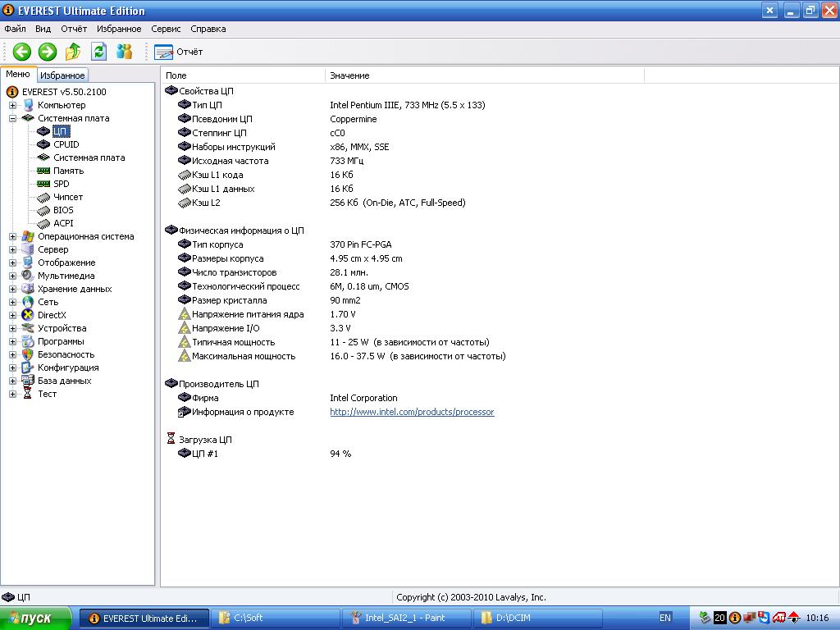Open the Вид menu
This screenshot has width=840, height=630.
[43, 29]
